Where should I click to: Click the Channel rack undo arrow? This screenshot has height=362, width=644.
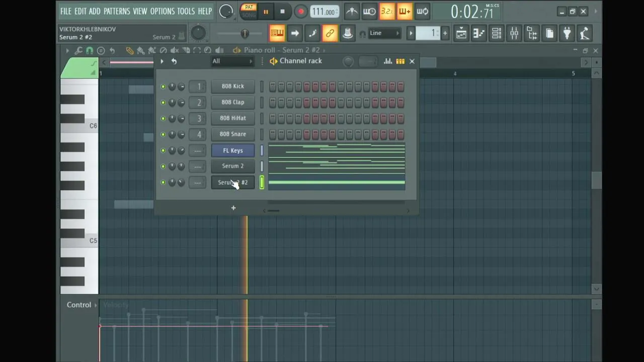pyautogui.click(x=174, y=61)
